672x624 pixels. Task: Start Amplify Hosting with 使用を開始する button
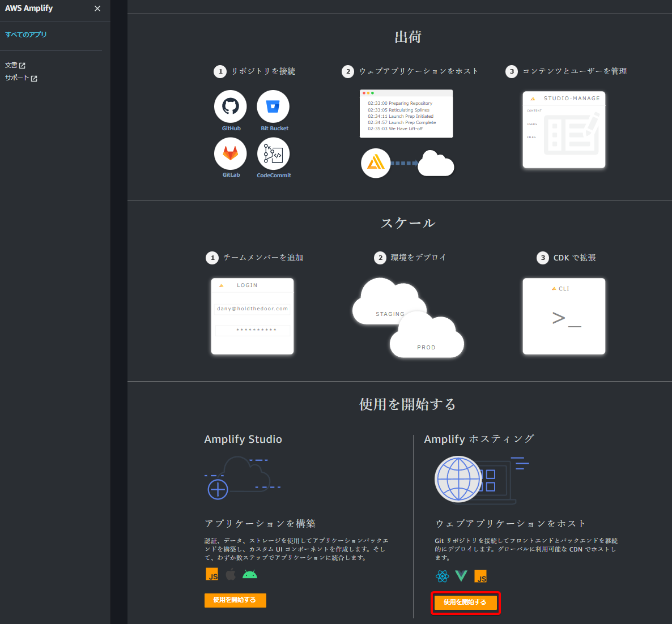465,602
